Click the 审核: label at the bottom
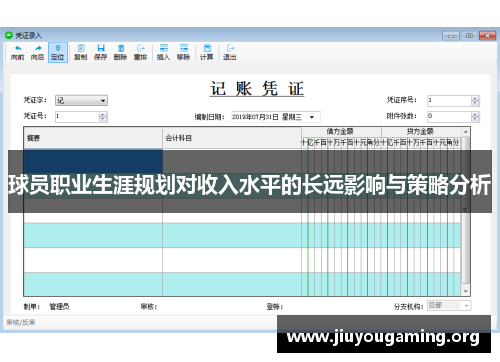This screenshot has height=362, width=500. click(149, 307)
